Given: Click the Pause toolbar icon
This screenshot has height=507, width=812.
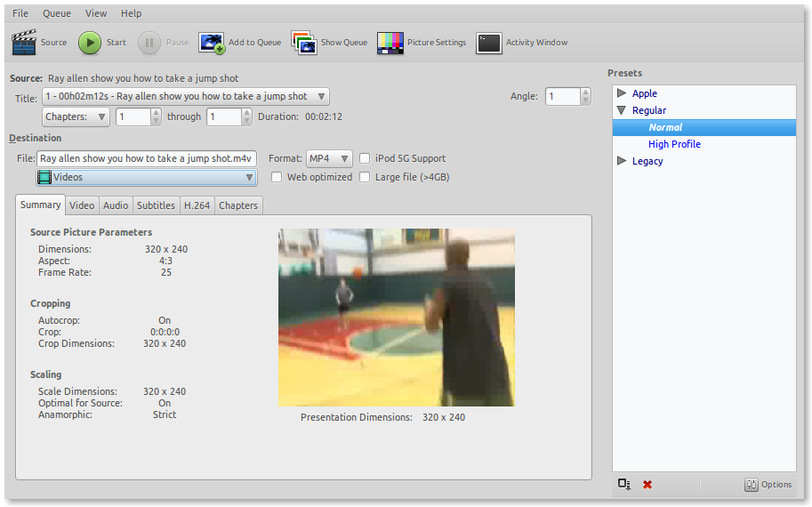Looking at the screenshot, I should tap(149, 43).
